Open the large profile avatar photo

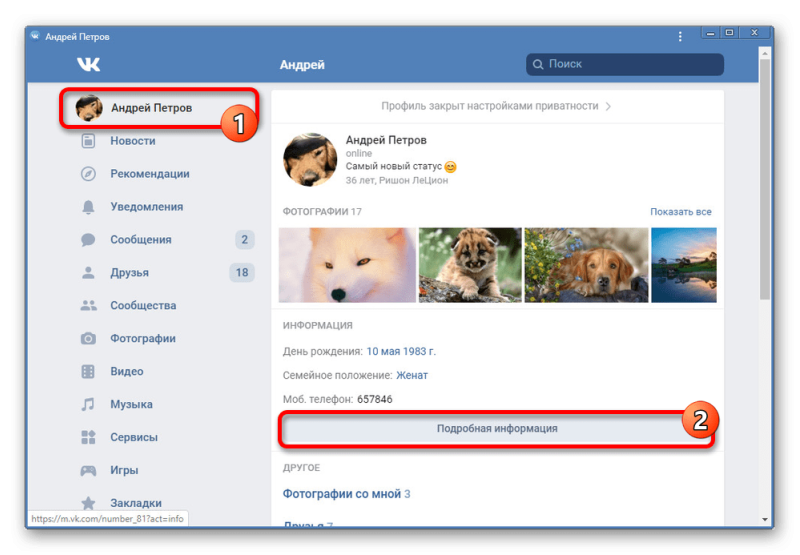click(310, 160)
